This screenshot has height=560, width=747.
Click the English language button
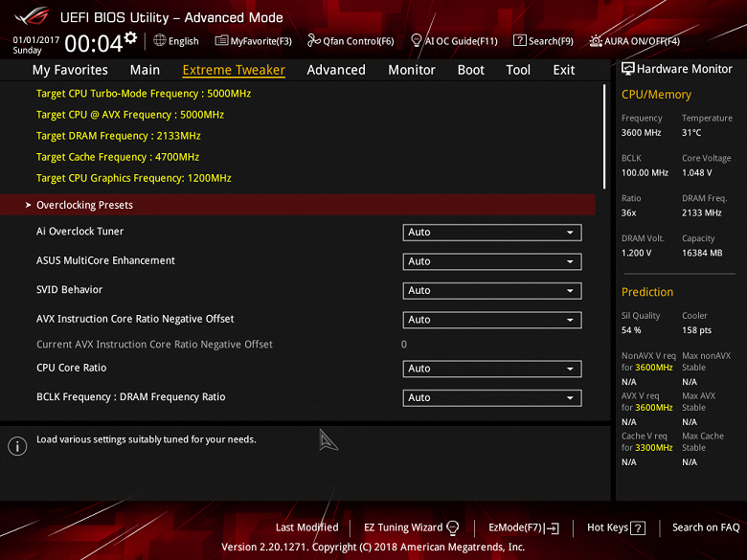[x=184, y=41]
